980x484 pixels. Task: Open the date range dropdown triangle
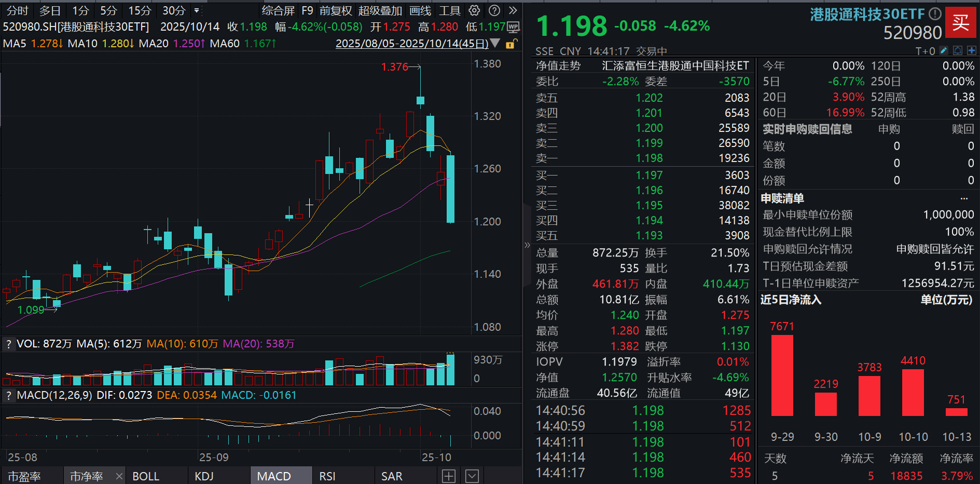[x=495, y=44]
